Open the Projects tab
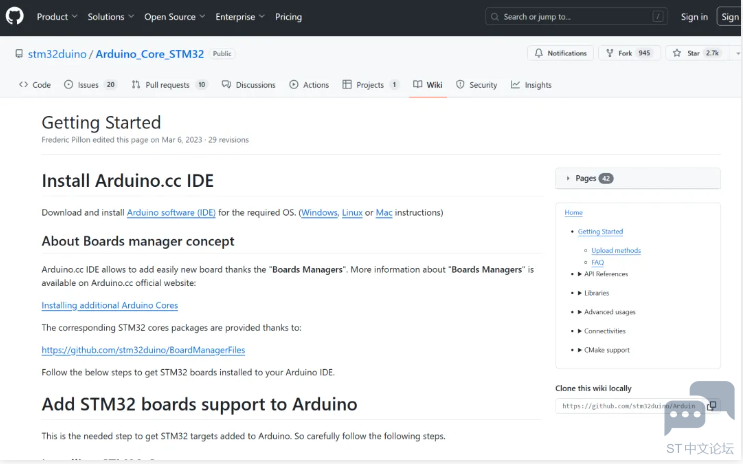The width and height of the screenshot is (743, 464). [371, 85]
